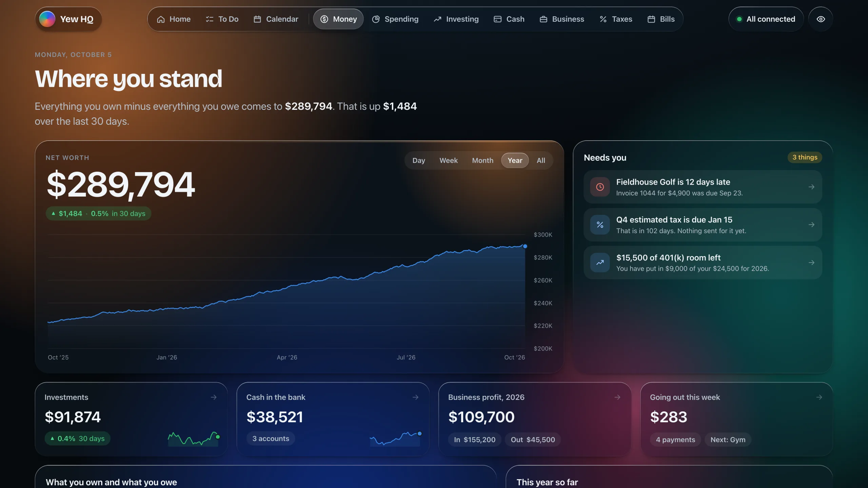Click the Cash in the bank sparkline
This screenshot has width=868, height=488.
[x=395, y=439]
